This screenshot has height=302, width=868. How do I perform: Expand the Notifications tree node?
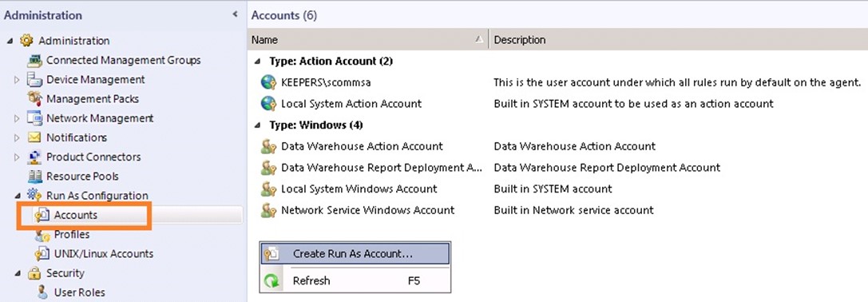coord(17,137)
